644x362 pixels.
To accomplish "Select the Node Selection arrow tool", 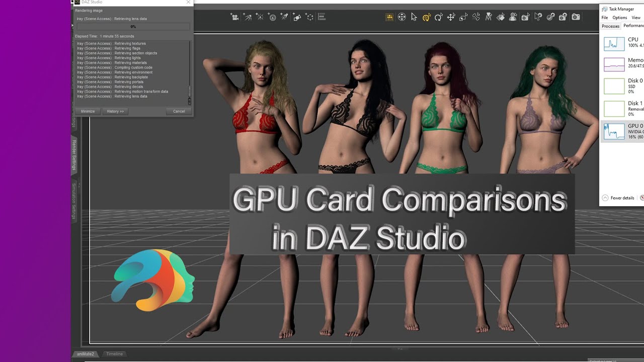I will (414, 17).
